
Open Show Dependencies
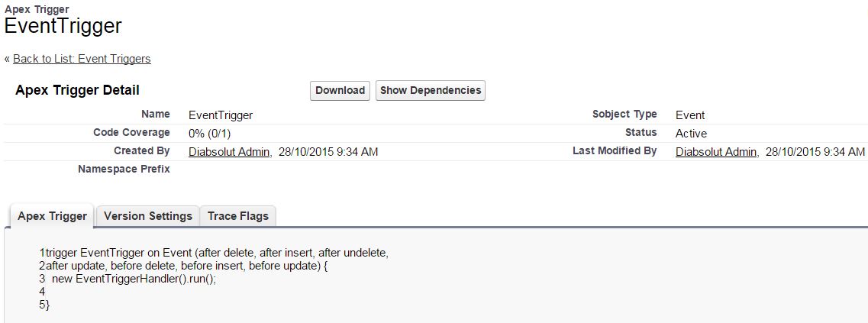click(x=430, y=90)
